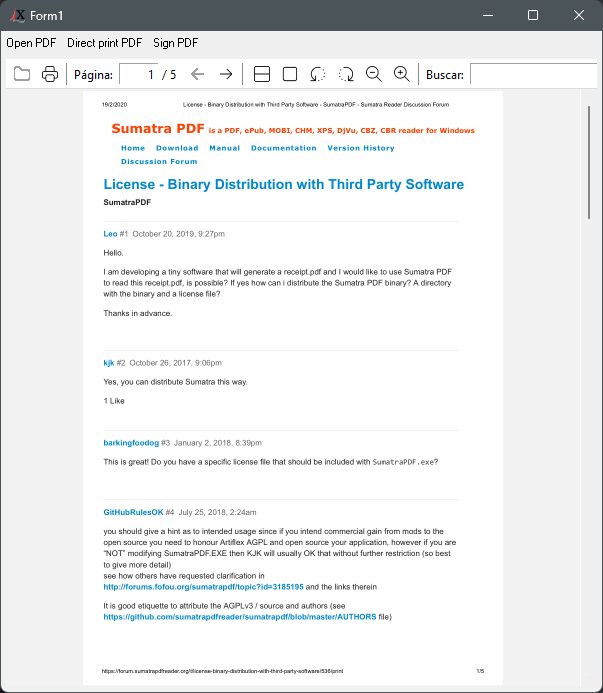Click 'July 25, 2018, 2:24am' timestamp
603x693 pixels.
pos(218,512)
